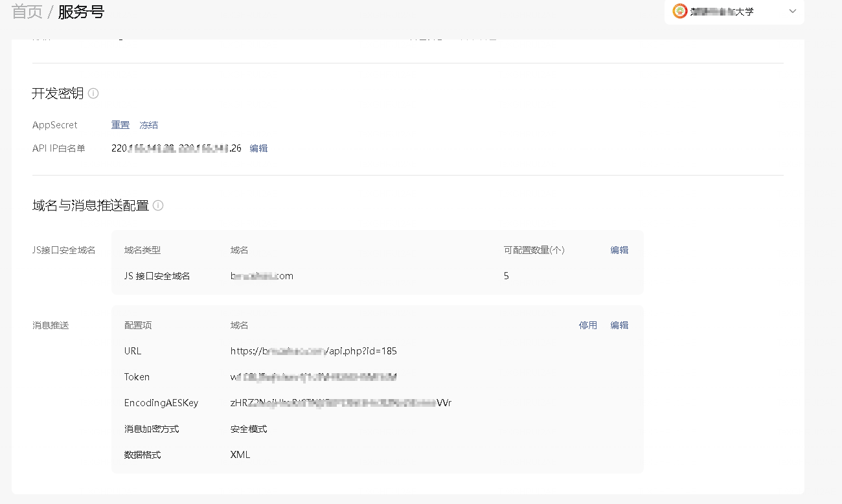Click the university account name text

click(x=722, y=12)
